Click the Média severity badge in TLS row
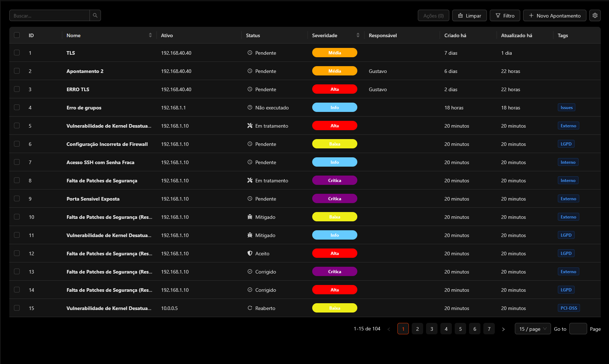The width and height of the screenshot is (609, 364). [335, 53]
